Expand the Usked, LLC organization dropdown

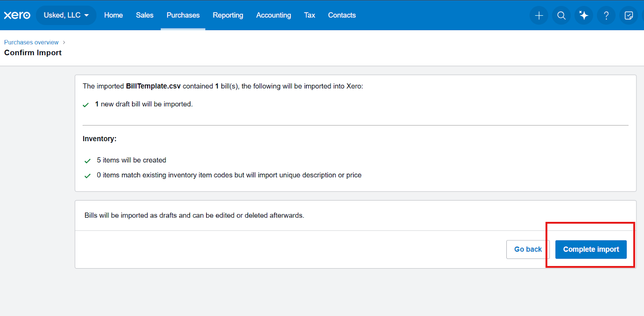point(66,15)
